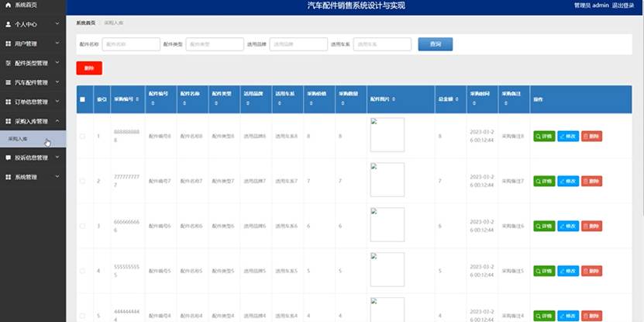This screenshot has width=644, height=322.
Task: Click 退出登录 in the top bar
Action: (x=623, y=5)
